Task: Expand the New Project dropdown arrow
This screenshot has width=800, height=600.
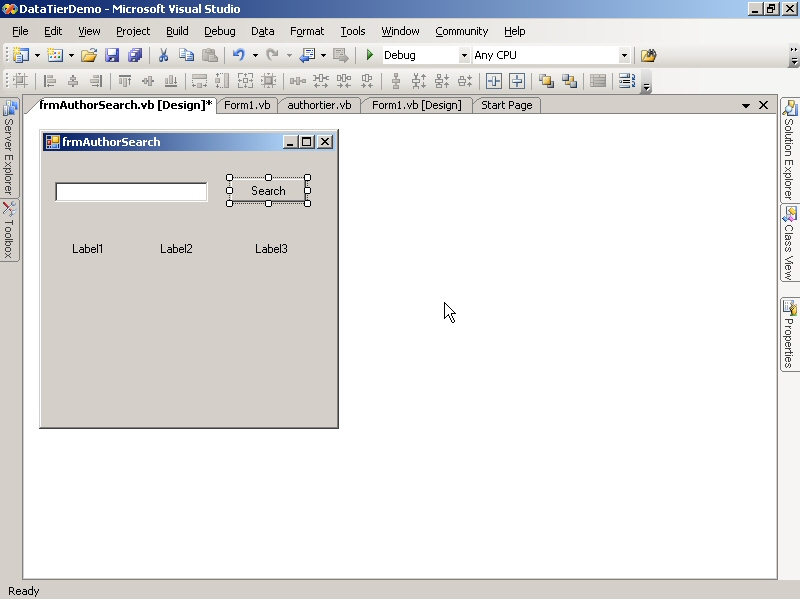Action: click(x=37, y=55)
